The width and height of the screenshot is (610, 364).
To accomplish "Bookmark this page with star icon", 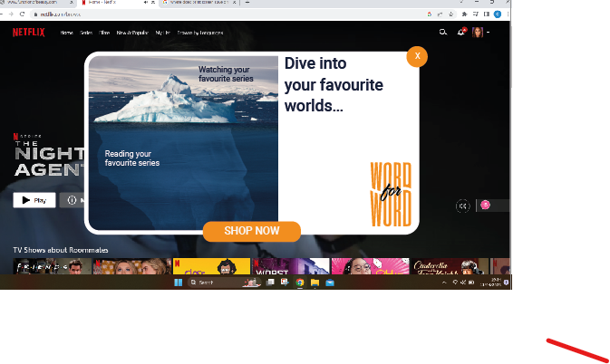I will [450, 14].
